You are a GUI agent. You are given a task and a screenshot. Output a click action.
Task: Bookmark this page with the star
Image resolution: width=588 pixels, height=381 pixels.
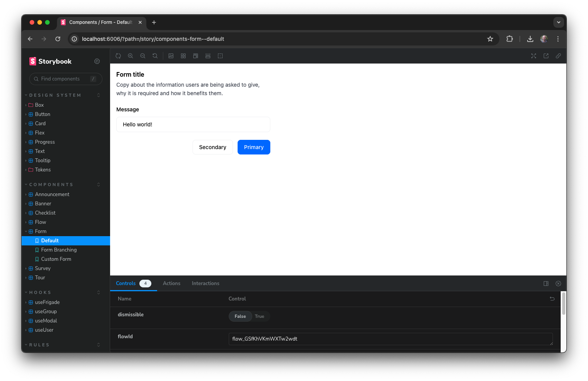click(490, 39)
